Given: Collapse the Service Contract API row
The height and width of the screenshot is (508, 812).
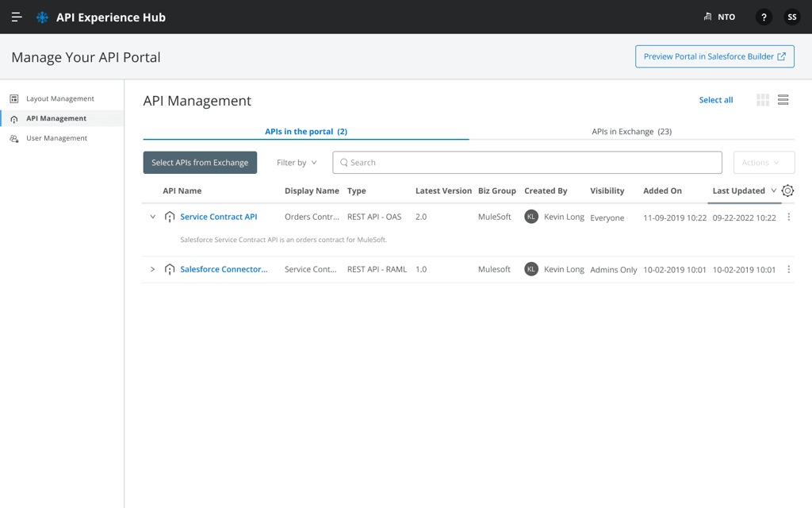Looking at the screenshot, I should pos(153,217).
